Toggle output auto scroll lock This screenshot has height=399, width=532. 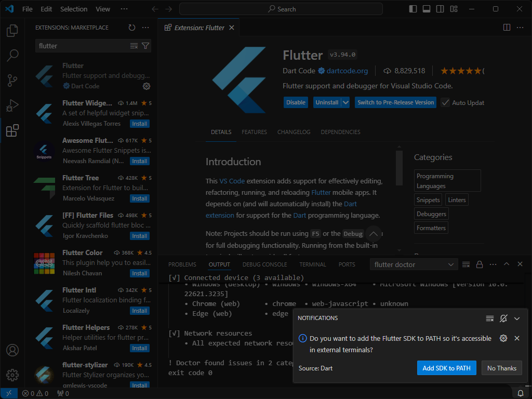pos(480,264)
